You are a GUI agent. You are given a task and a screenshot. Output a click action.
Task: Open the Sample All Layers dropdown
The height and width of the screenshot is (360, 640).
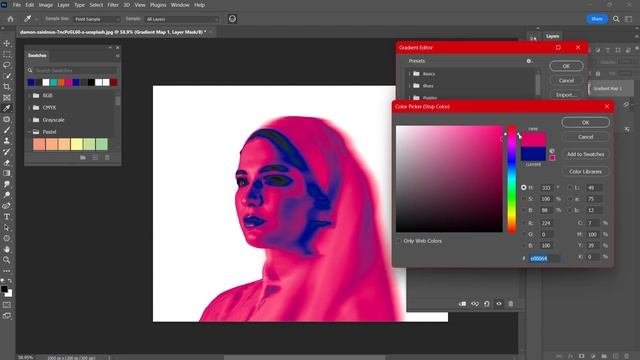coord(182,19)
